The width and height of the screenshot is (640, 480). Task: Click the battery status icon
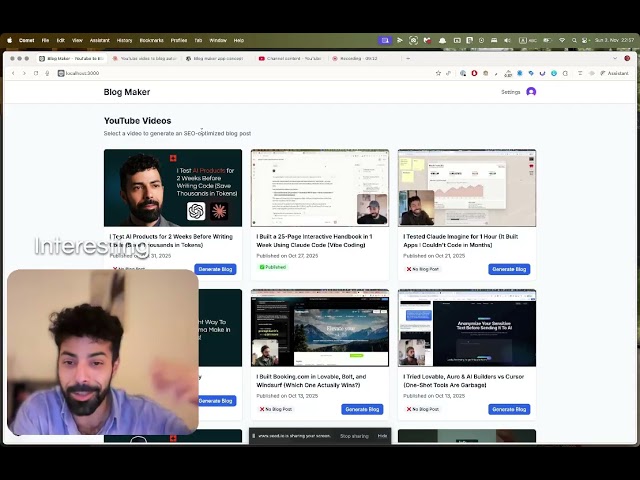(547, 40)
